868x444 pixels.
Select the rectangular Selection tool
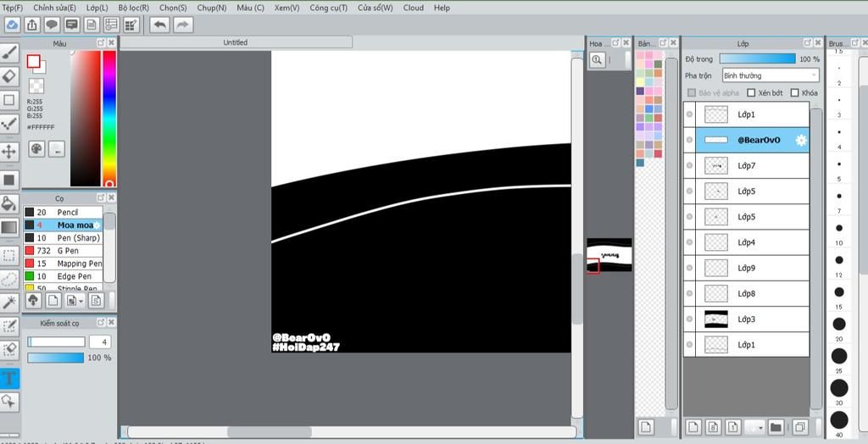coord(8,255)
